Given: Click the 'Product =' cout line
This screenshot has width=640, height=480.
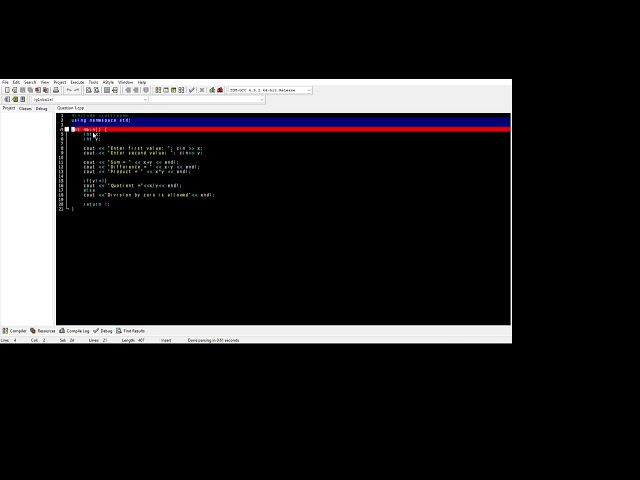Looking at the screenshot, I should coord(137,171).
